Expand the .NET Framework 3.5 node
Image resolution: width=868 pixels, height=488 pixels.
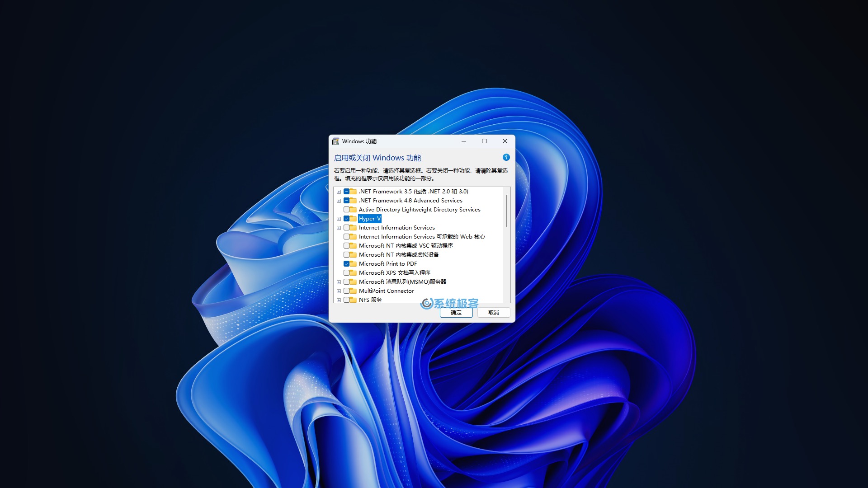pos(339,192)
